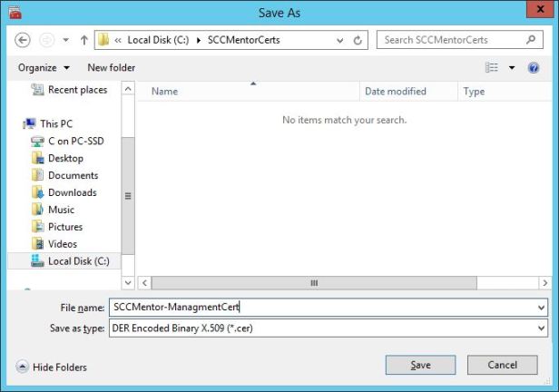Cancel the Save As dialog

[502, 365]
